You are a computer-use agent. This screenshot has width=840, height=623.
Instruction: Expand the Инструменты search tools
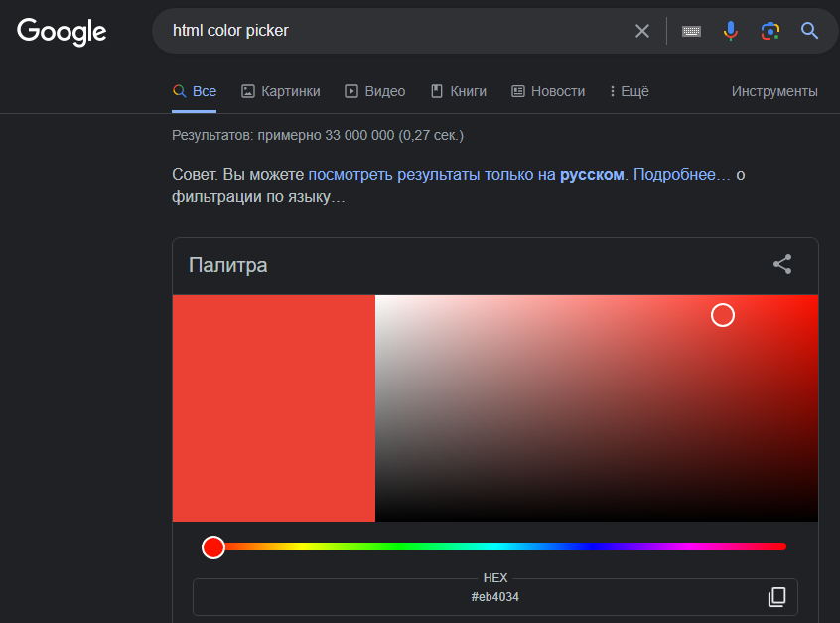(774, 91)
